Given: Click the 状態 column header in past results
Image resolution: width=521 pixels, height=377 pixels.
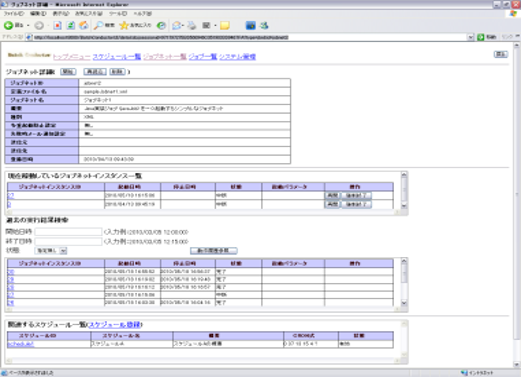Looking at the screenshot, I should 239,263.
